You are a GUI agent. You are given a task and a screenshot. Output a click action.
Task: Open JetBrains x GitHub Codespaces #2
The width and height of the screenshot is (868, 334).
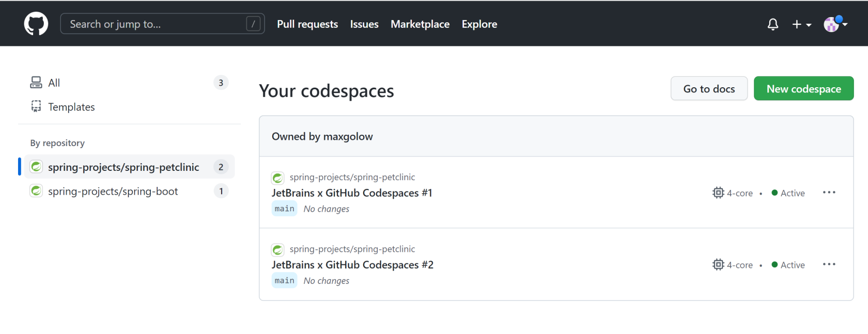pyautogui.click(x=352, y=265)
